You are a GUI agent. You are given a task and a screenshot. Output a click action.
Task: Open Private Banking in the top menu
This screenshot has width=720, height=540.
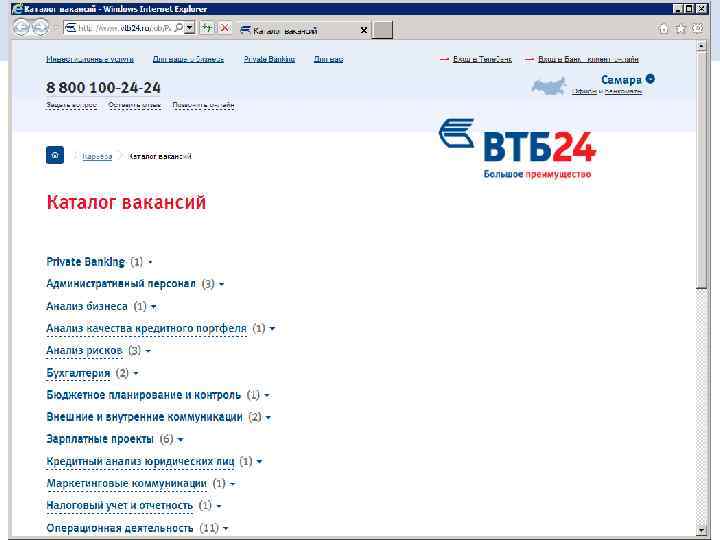point(270,59)
